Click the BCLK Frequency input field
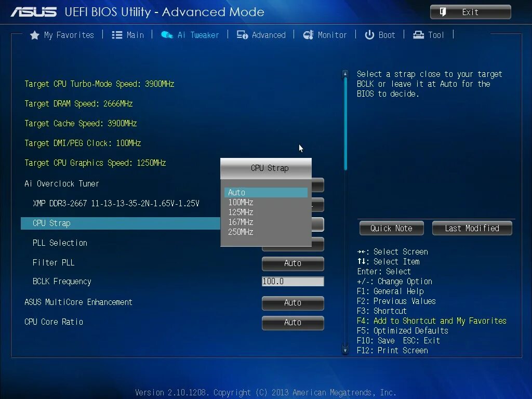The image size is (532, 399). [292, 281]
